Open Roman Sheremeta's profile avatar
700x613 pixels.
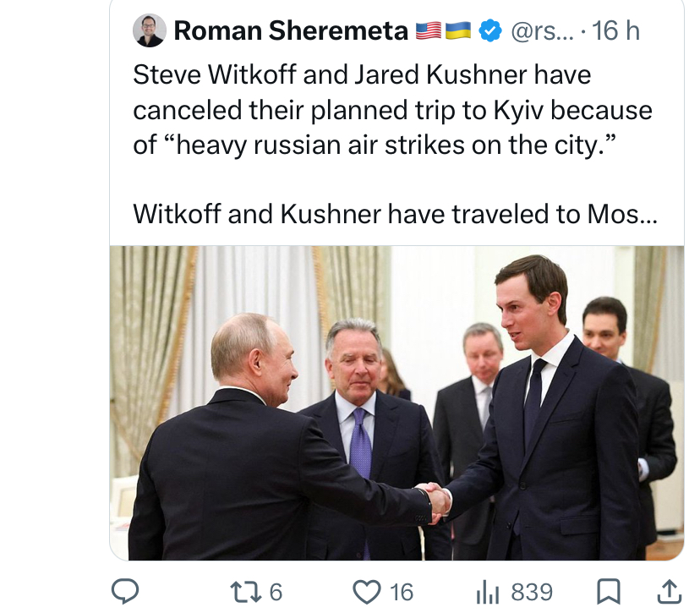click(149, 30)
